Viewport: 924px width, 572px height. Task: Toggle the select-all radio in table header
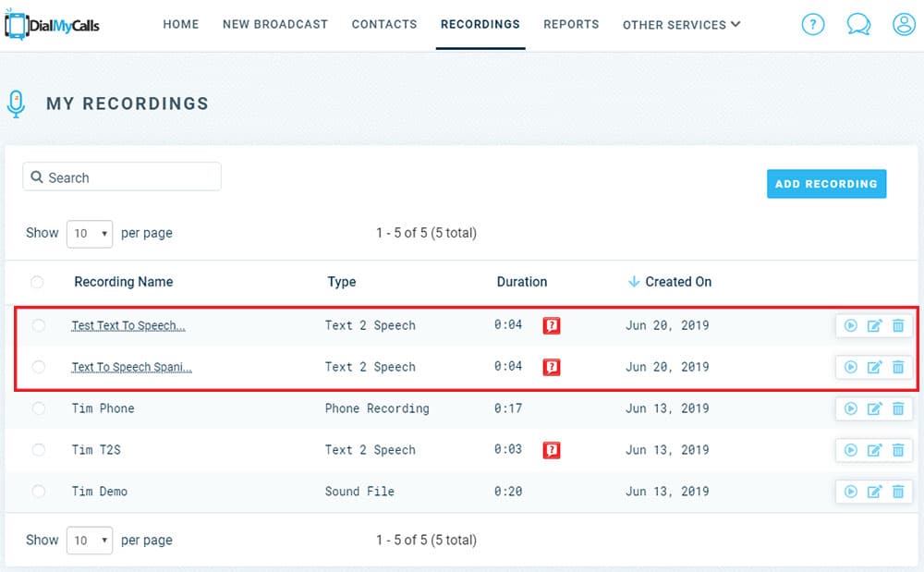tap(37, 282)
